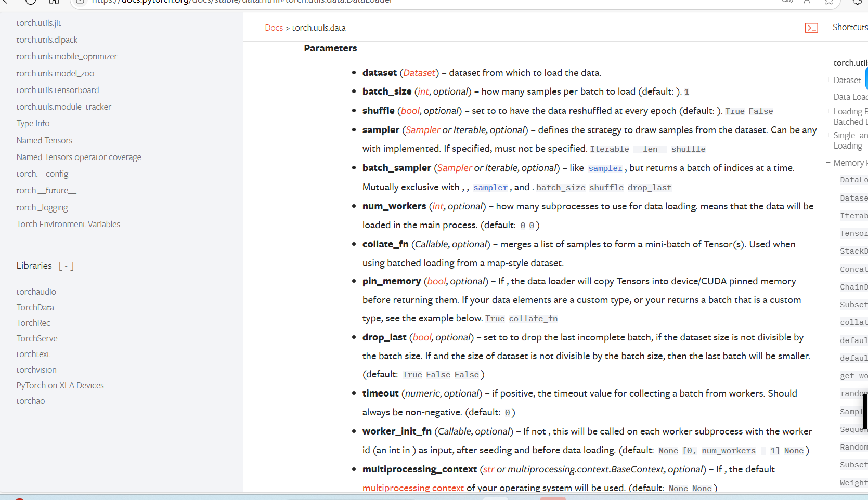Open the torchtext library link
This screenshot has width=868, height=500.
tap(33, 354)
